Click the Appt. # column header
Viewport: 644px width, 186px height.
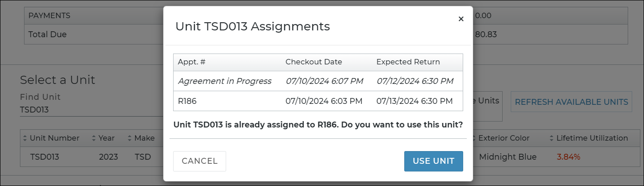[192, 62]
